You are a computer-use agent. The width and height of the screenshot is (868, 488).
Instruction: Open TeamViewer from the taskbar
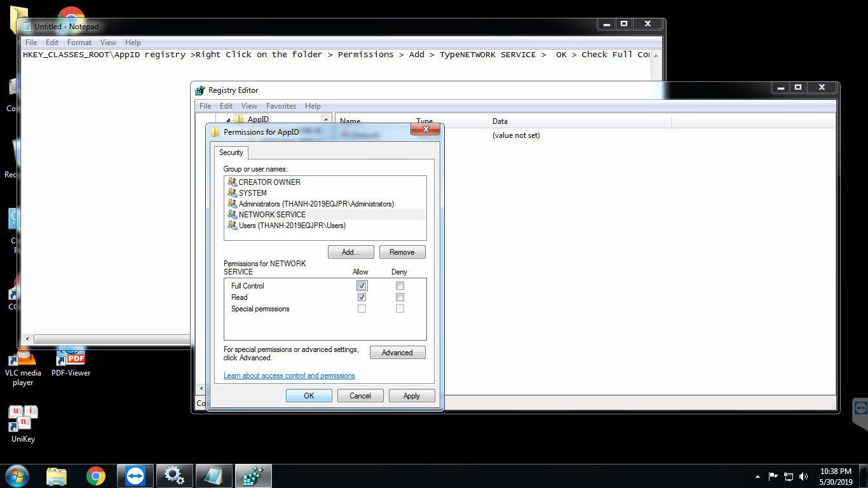point(135,476)
